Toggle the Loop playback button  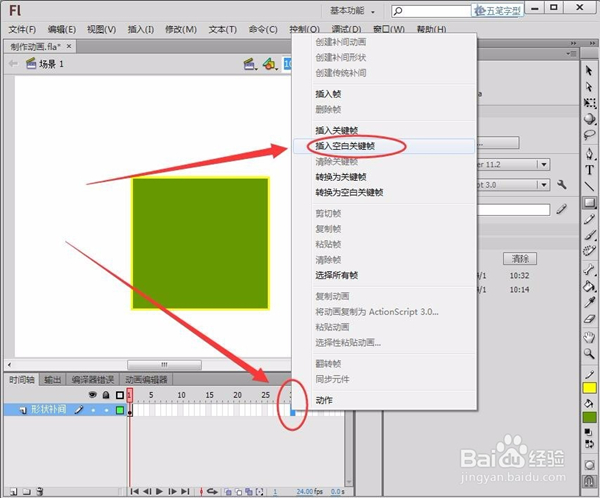click(212, 491)
